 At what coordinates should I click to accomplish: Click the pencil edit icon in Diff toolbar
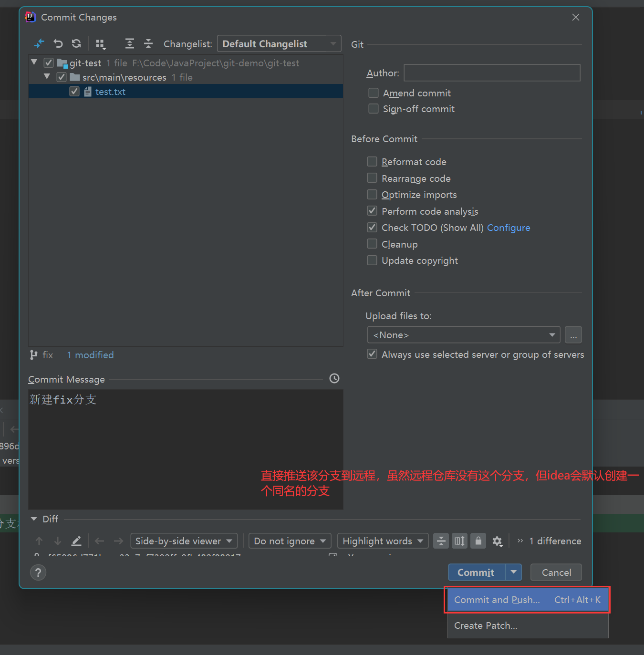click(76, 541)
